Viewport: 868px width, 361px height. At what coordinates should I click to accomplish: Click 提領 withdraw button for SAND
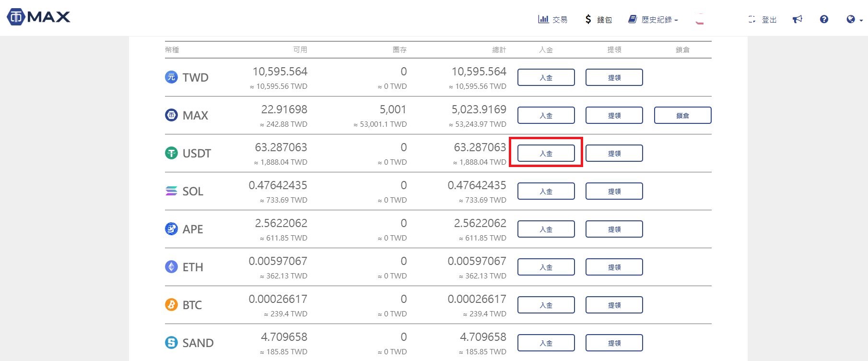(x=614, y=343)
